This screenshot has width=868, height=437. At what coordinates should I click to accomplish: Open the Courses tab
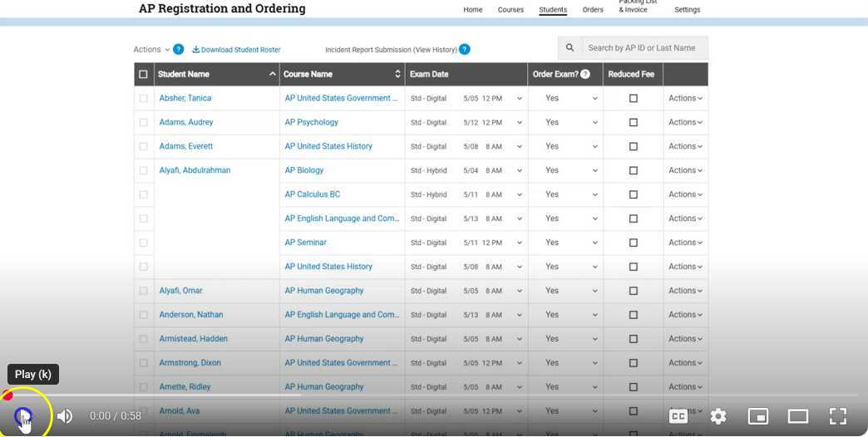click(510, 9)
